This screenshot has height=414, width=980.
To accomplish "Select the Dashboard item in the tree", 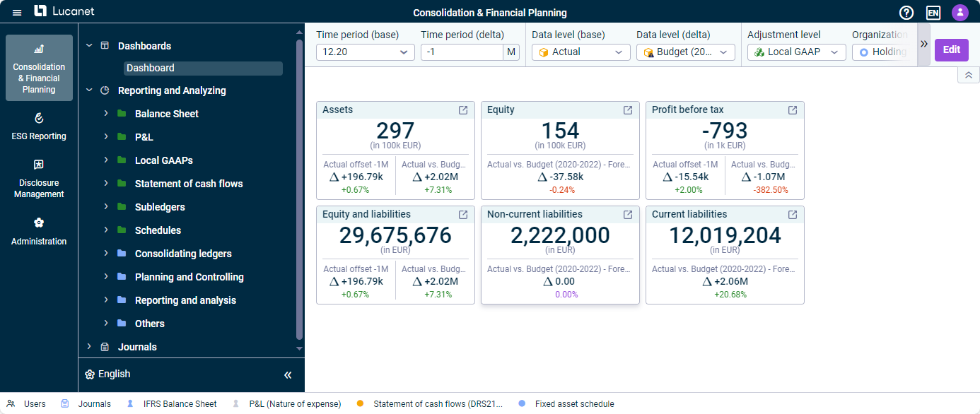I will pos(202,68).
